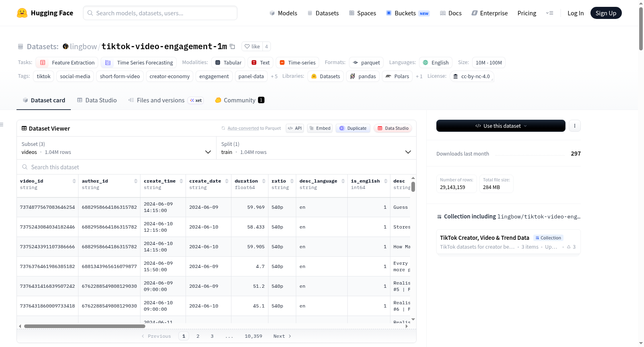Go to Spaces in the top navigation
644x347 pixels.
point(363,13)
